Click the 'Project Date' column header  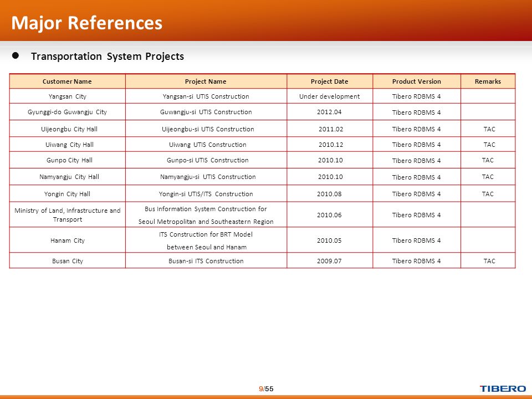click(329, 81)
